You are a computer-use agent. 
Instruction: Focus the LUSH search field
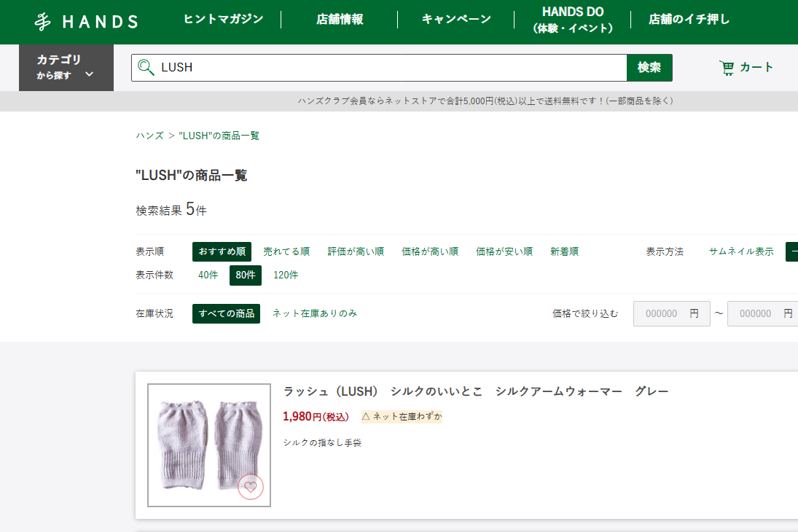point(379,68)
